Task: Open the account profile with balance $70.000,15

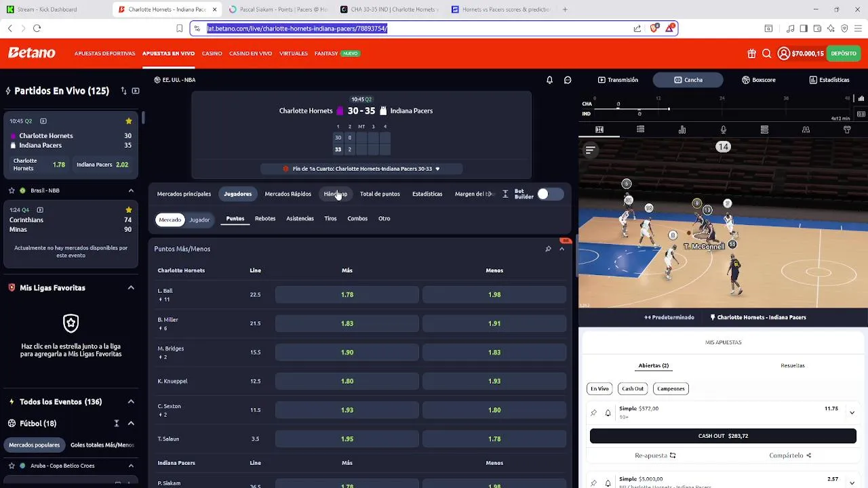Action: point(800,54)
